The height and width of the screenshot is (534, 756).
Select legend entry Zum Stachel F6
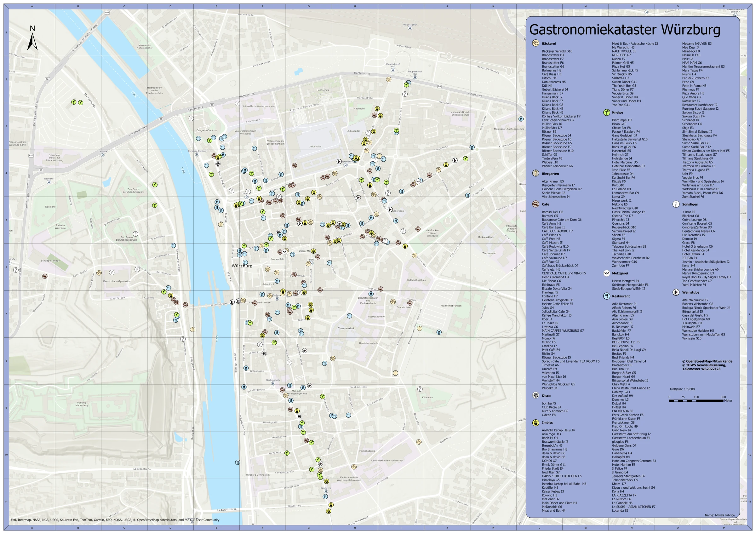point(693,197)
